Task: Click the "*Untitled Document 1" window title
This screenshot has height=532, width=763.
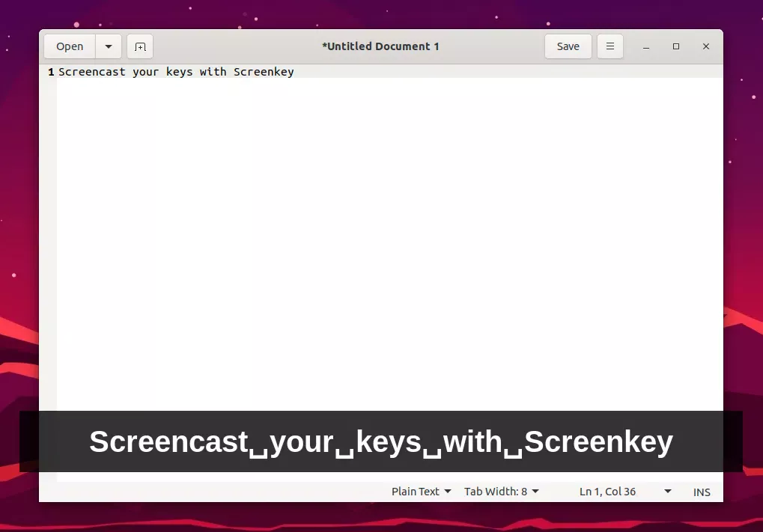Action: coord(380,46)
